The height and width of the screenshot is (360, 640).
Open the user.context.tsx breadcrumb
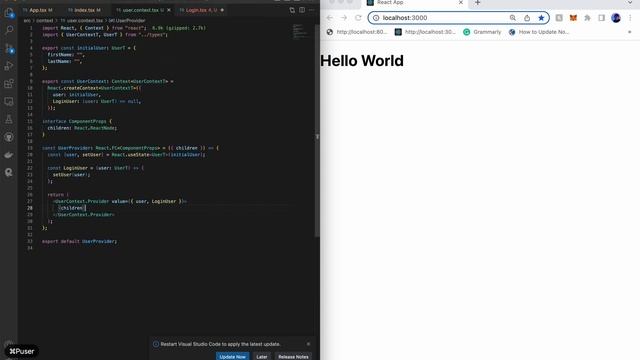point(82,20)
